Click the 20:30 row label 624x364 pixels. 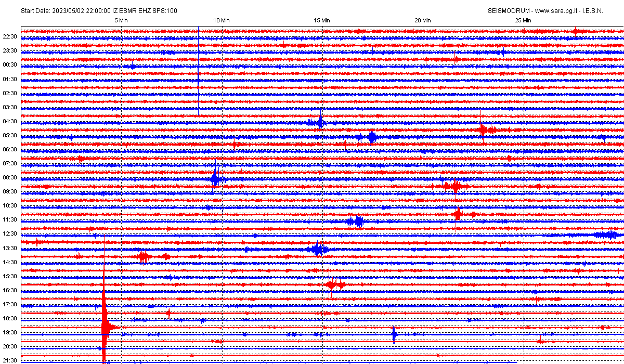pyautogui.click(x=10, y=346)
